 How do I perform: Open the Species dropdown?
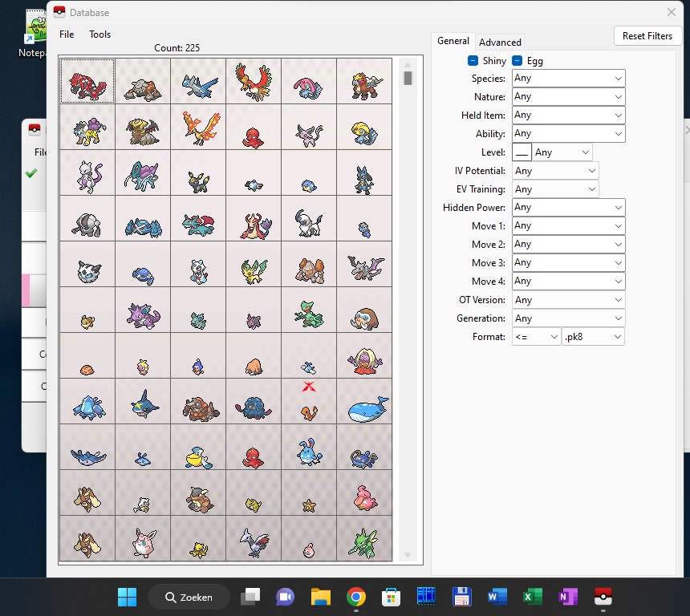click(x=568, y=79)
